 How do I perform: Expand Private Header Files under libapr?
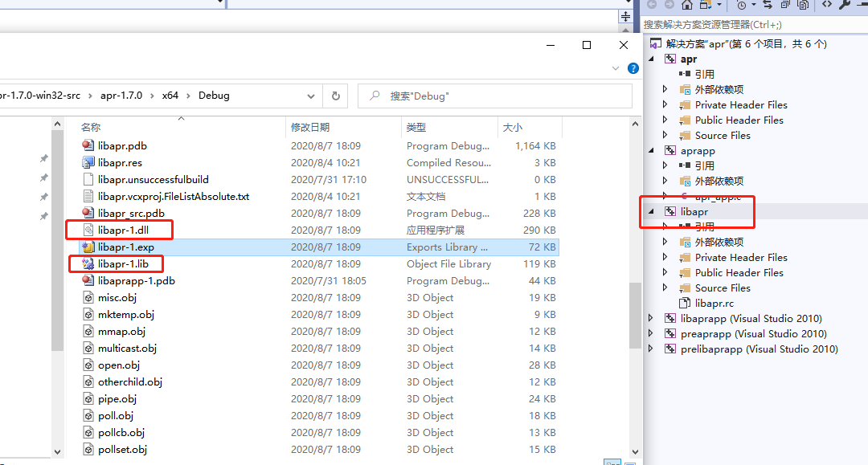(664, 257)
